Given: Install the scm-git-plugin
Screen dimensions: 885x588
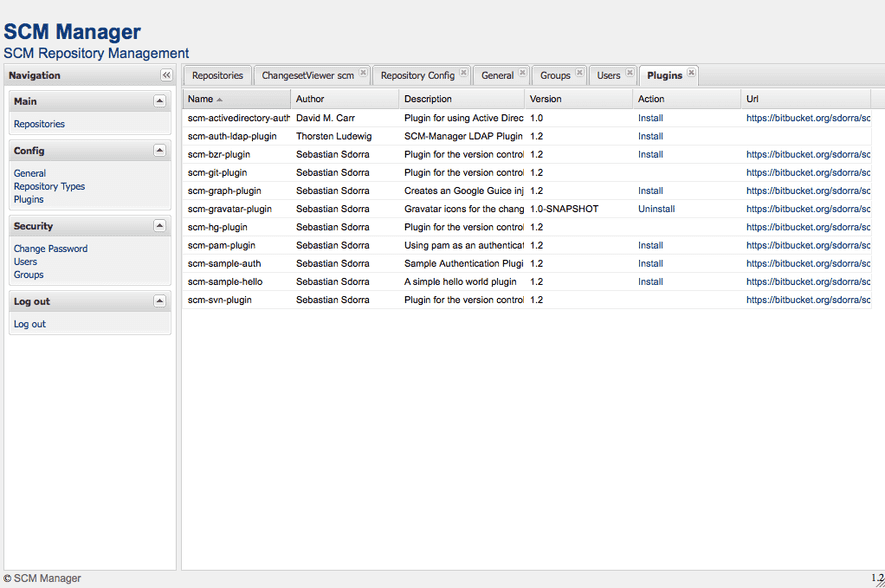Looking at the screenshot, I should [x=650, y=172].
